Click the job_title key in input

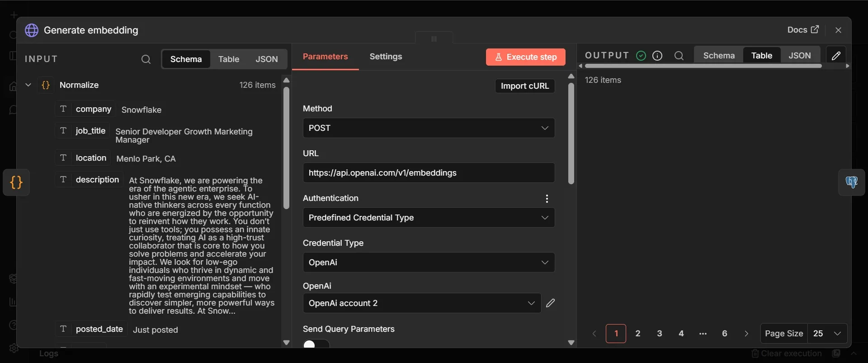point(90,131)
